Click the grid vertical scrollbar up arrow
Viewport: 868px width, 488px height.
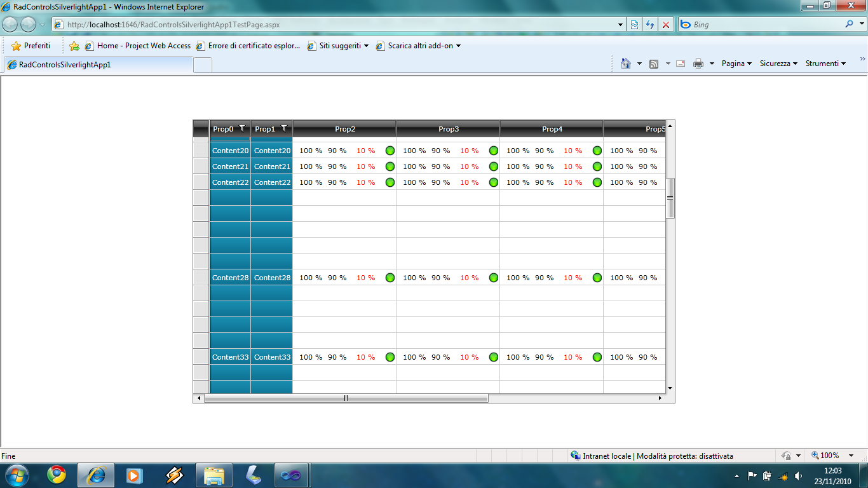tap(670, 125)
